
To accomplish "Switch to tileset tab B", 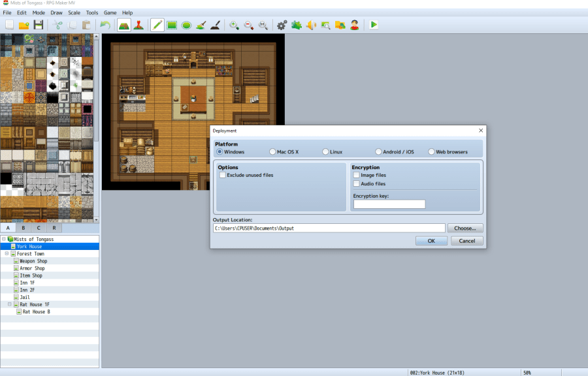I will [x=24, y=228].
